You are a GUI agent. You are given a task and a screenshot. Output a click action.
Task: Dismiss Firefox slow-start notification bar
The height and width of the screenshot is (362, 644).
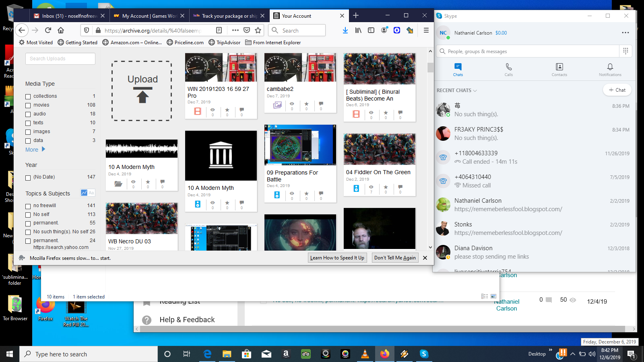click(x=425, y=258)
